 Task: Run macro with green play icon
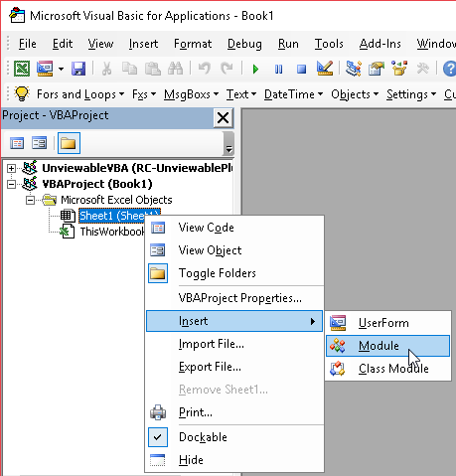[255, 70]
